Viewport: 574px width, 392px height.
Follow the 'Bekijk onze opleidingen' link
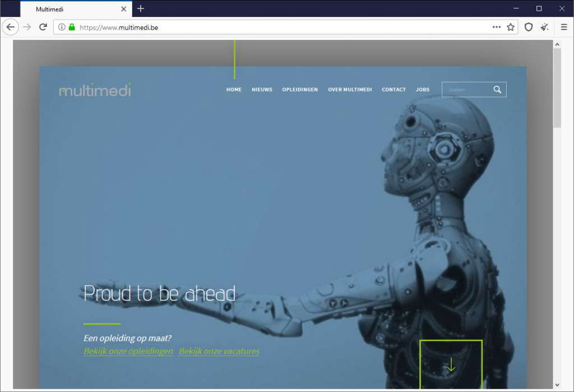point(128,351)
